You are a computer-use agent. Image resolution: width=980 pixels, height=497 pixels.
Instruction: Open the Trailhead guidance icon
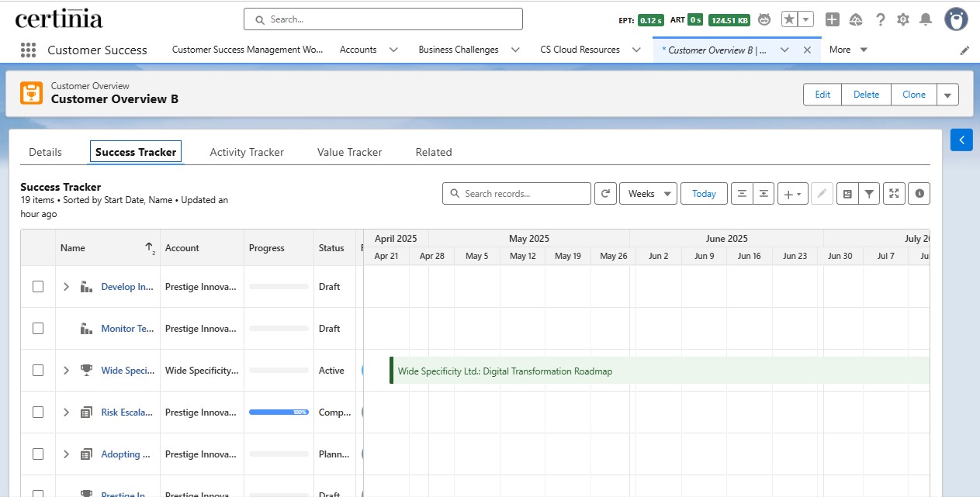click(x=857, y=19)
